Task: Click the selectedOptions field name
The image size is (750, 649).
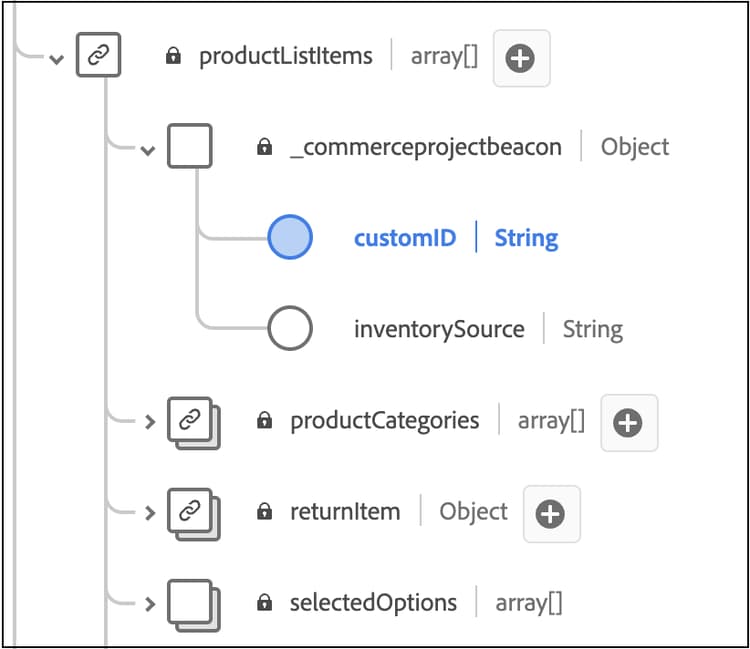Action: coord(373,603)
